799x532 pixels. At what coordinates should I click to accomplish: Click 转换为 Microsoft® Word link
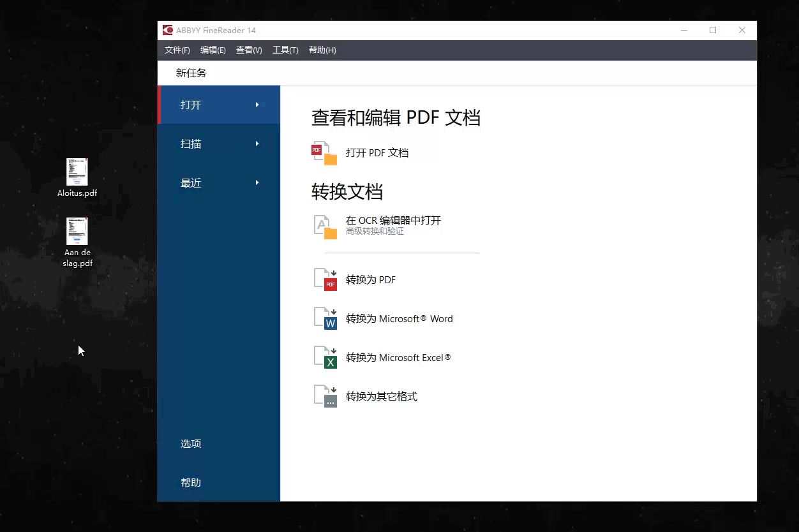399,318
